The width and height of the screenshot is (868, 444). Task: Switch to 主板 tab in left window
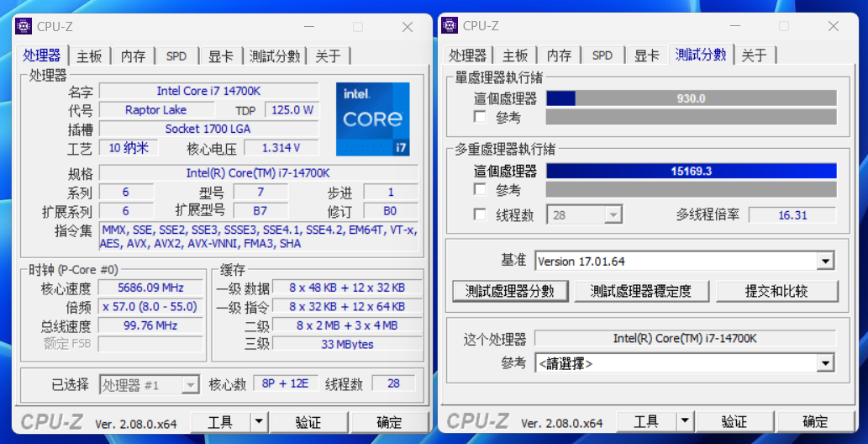tap(90, 56)
